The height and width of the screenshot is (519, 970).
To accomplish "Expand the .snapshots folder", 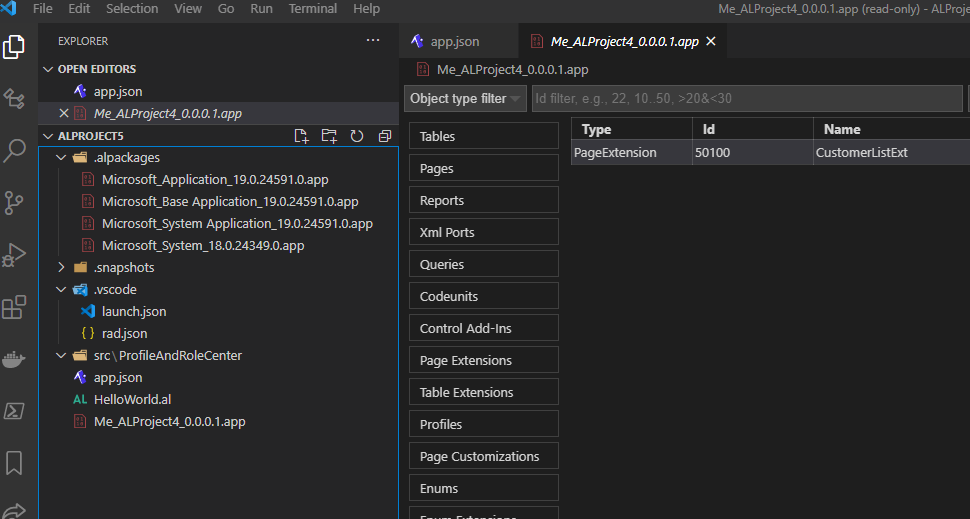I will pos(61,268).
